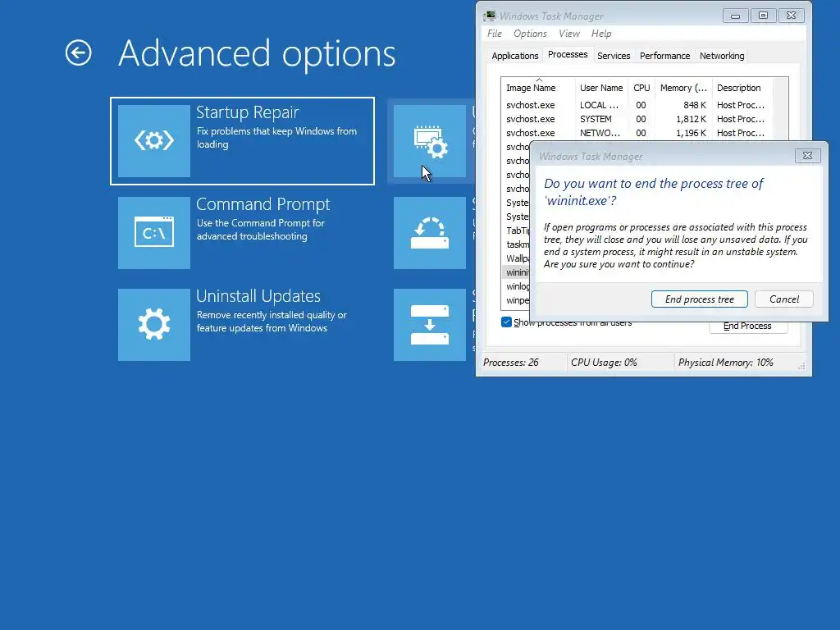The image size is (840, 630).
Task: Sort processes by Image Name column
Action: tap(538, 88)
